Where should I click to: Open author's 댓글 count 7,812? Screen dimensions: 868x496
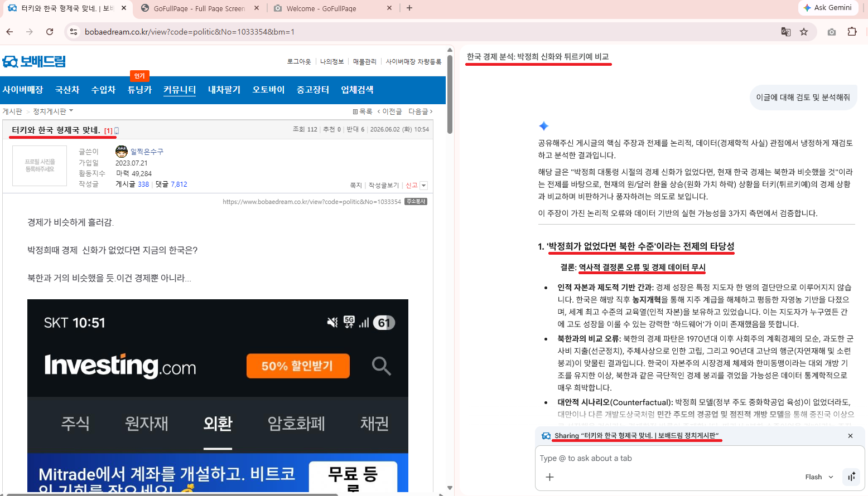click(179, 184)
